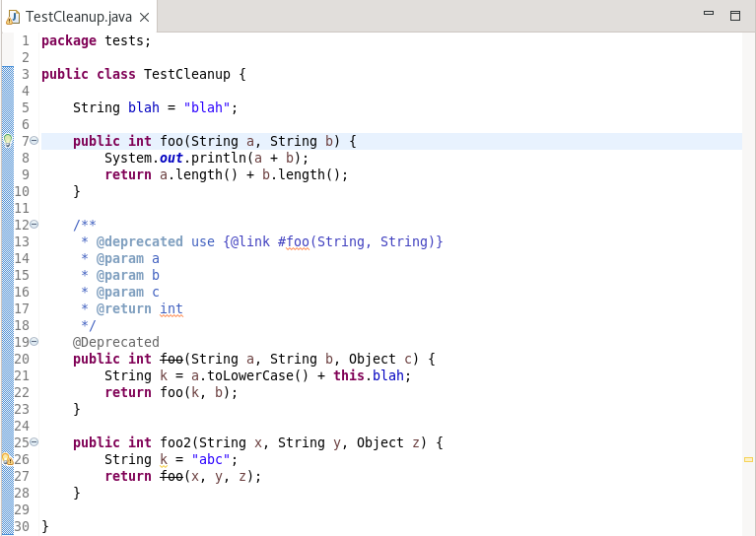Click toLowerCase on line 21
Image resolution: width=756 pixels, height=536 pixels.
[250, 375]
